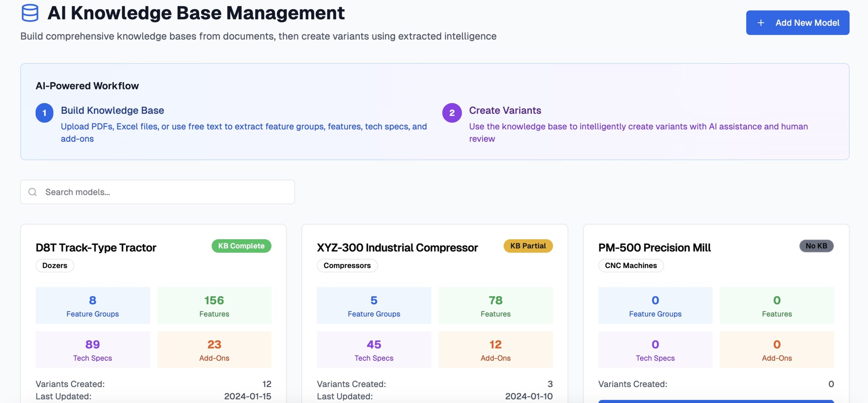Viewport: 868px width, 403px height.
Task: Click the step 2 circle for Create Variants
Action: click(452, 113)
